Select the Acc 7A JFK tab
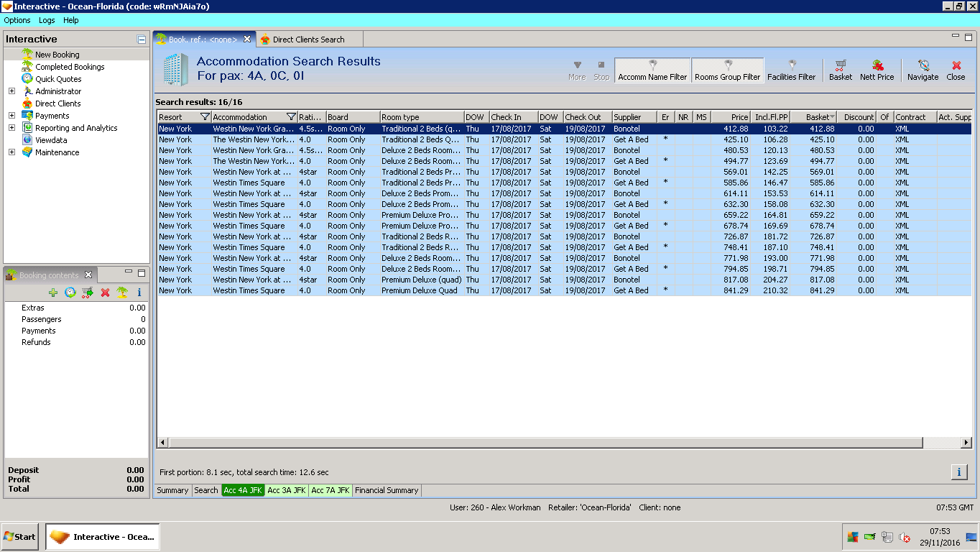This screenshot has width=980, height=552. (x=330, y=490)
